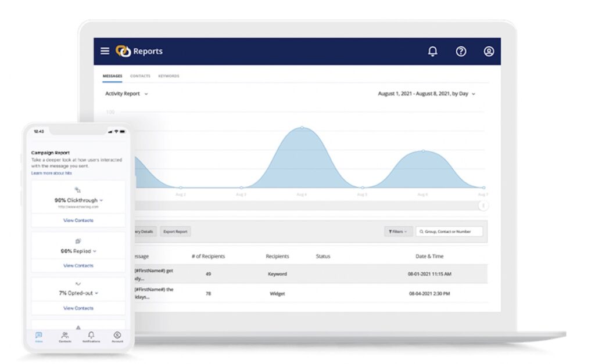595x364 pixels.
Task: Tap View Contacts under 90% Replied
Action: click(78, 266)
